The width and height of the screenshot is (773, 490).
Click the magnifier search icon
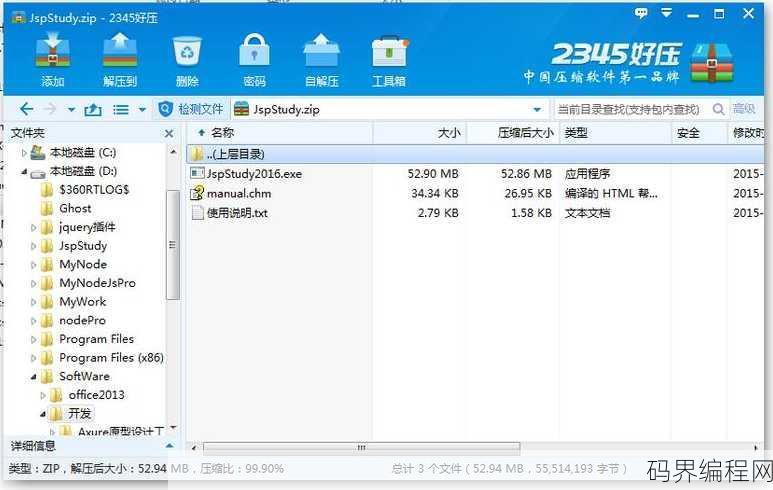coord(719,109)
